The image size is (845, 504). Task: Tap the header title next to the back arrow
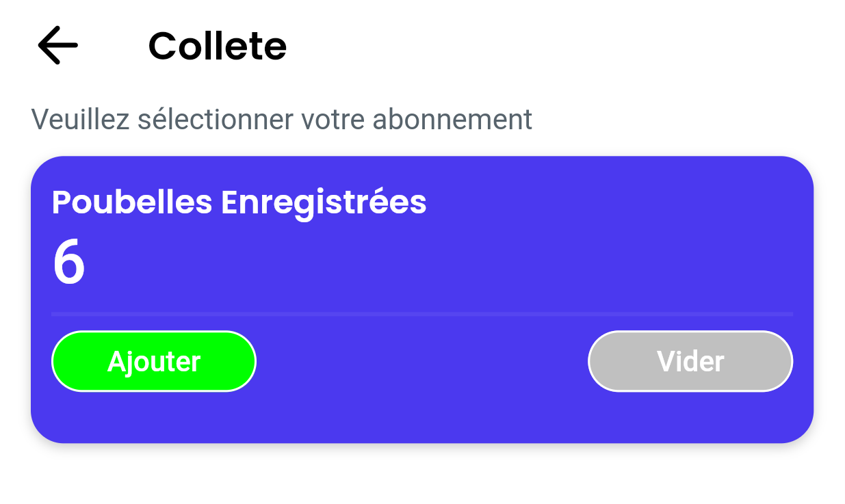click(x=217, y=47)
